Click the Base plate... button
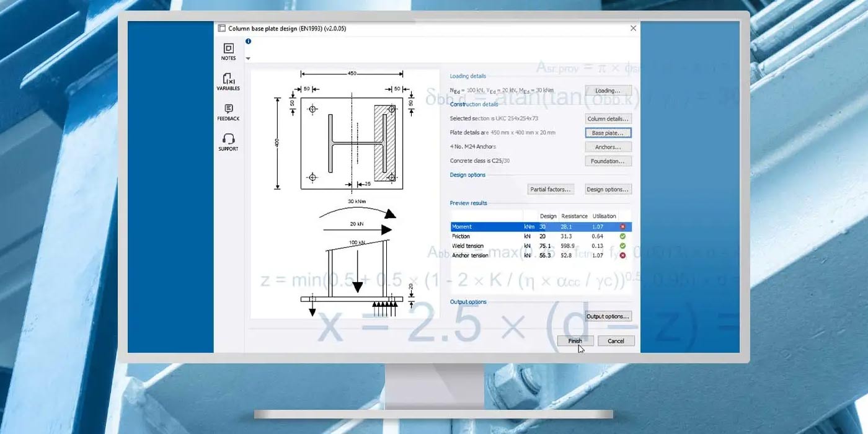Screen dimensions: 868x434 pyautogui.click(x=608, y=133)
